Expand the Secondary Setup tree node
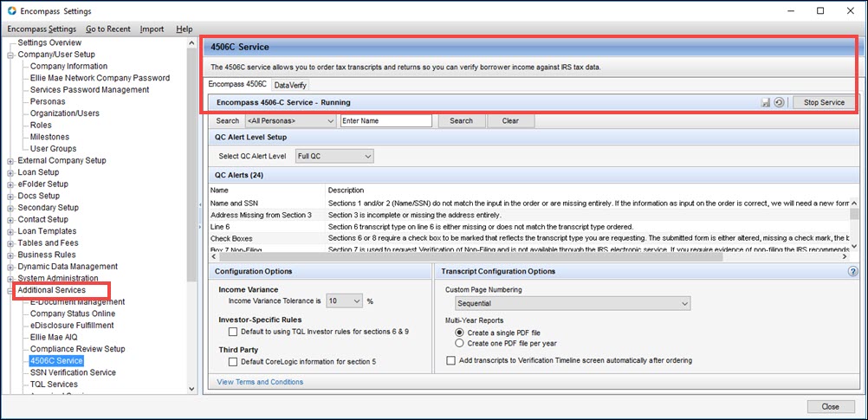Viewport: 868px width, 420px height. pos(10,208)
